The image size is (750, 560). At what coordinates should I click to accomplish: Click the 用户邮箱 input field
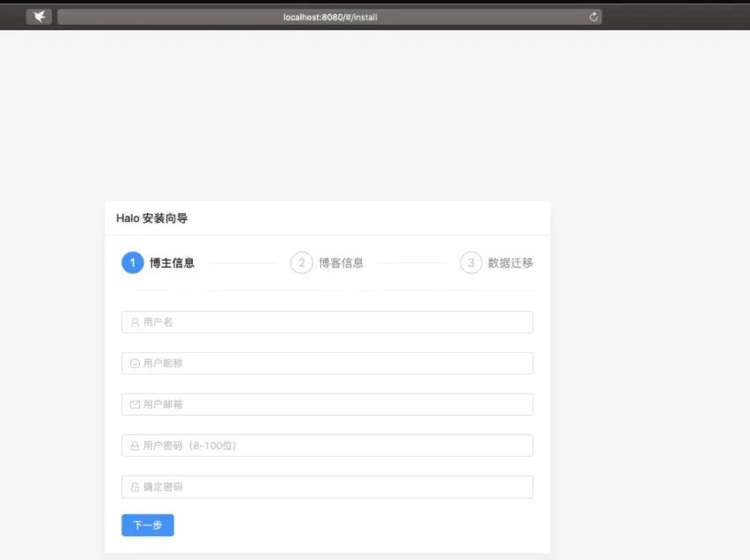[327, 404]
